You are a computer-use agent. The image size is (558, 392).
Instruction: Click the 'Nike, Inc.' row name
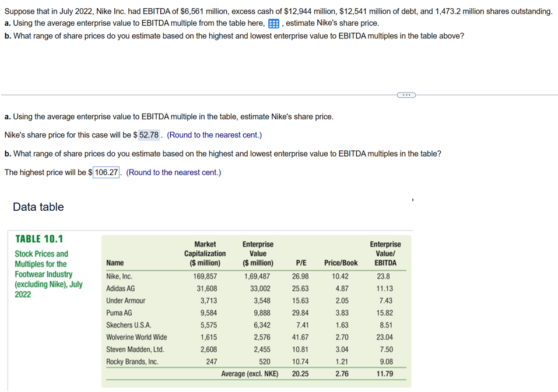point(119,276)
